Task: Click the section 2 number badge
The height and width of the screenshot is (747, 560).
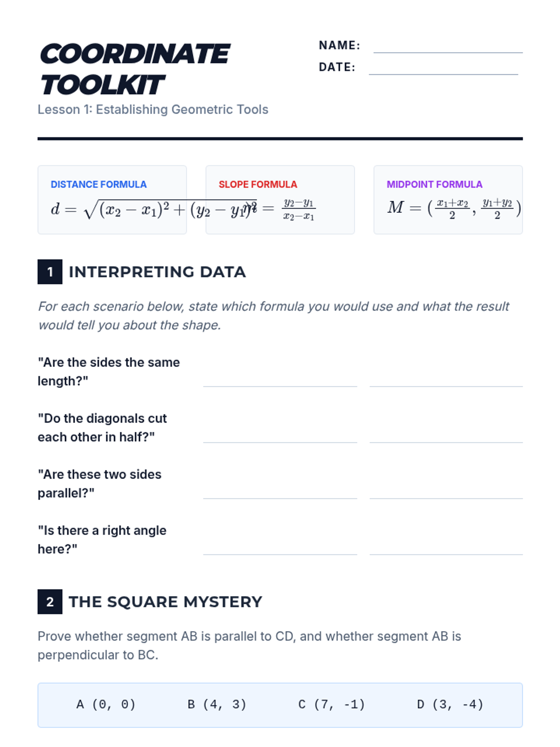Action: click(x=50, y=602)
